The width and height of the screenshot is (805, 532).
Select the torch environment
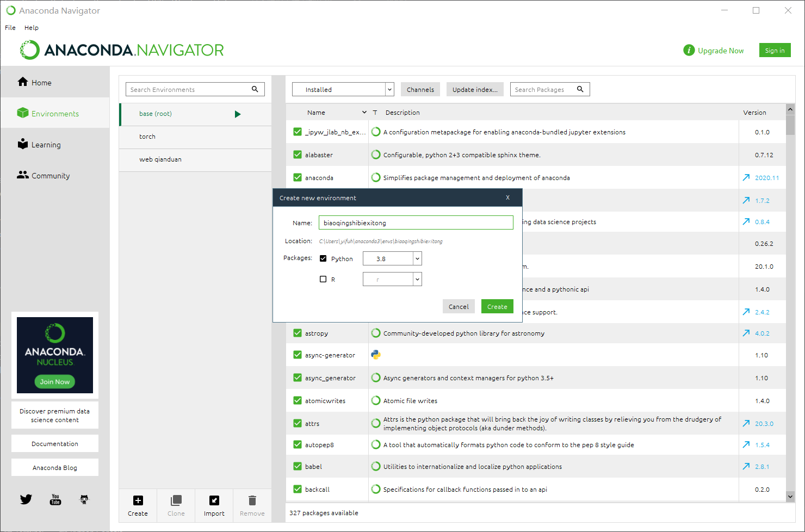[195, 137]
